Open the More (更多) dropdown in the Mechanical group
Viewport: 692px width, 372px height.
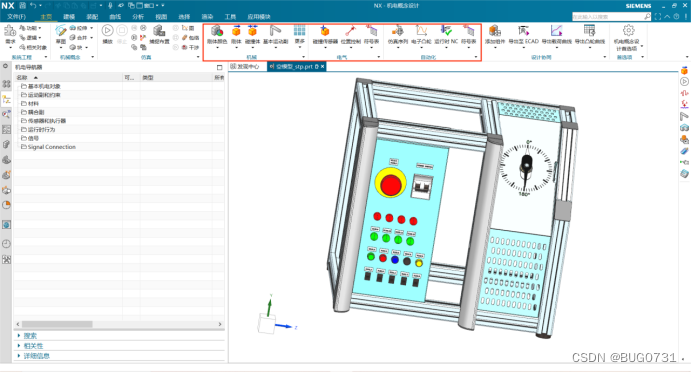point(300,34)
